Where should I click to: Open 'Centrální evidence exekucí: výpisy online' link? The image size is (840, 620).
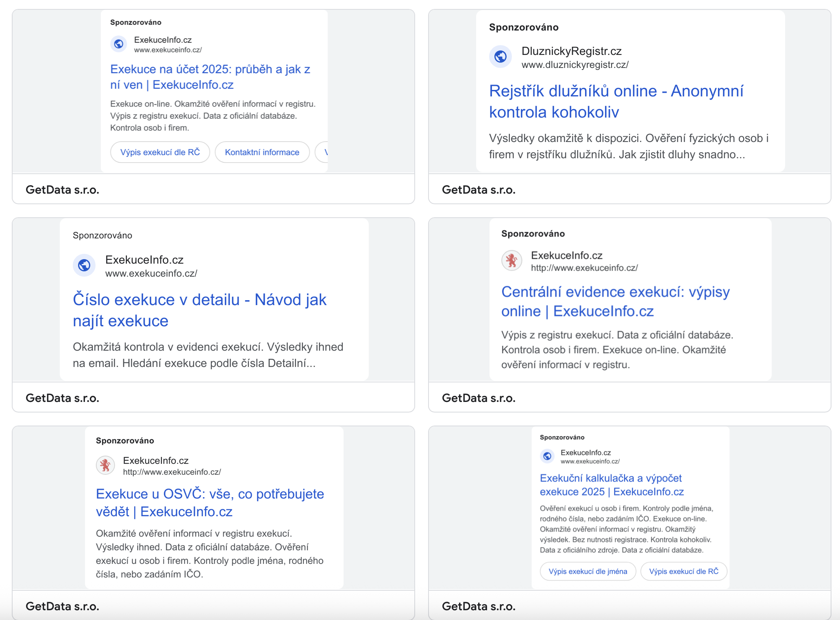[x=616, y=301]
